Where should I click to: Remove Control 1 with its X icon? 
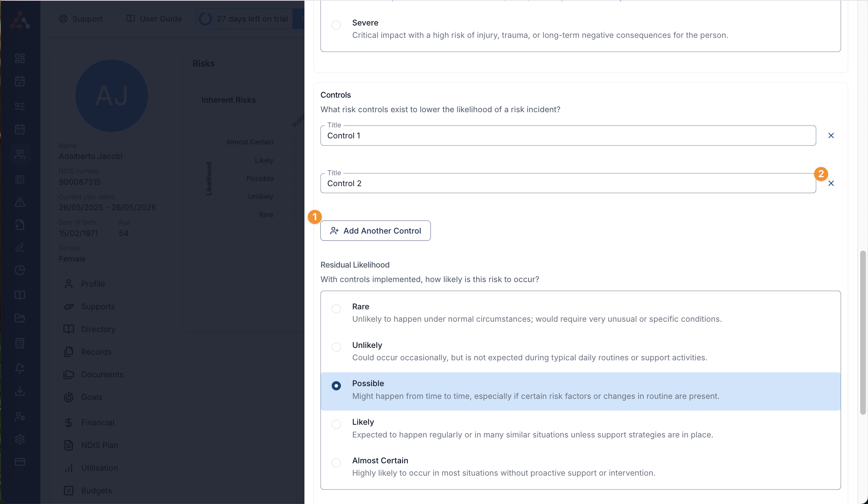[x=831, y=136]
